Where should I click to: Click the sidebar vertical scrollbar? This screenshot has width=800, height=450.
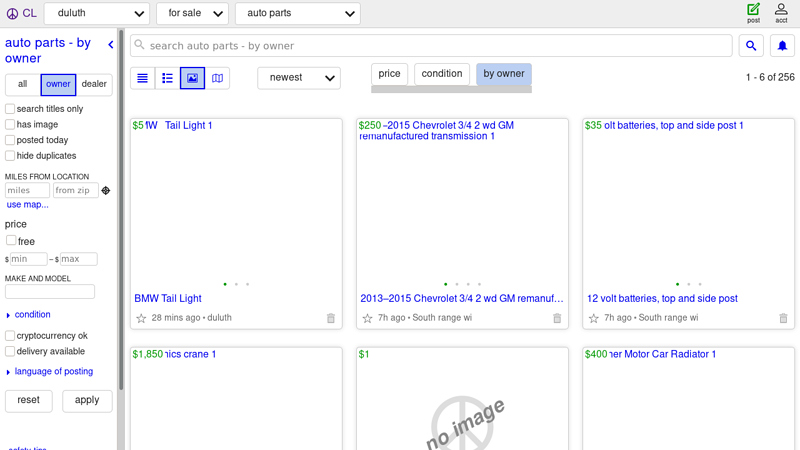pyautogui.click(x=121, y=209)
